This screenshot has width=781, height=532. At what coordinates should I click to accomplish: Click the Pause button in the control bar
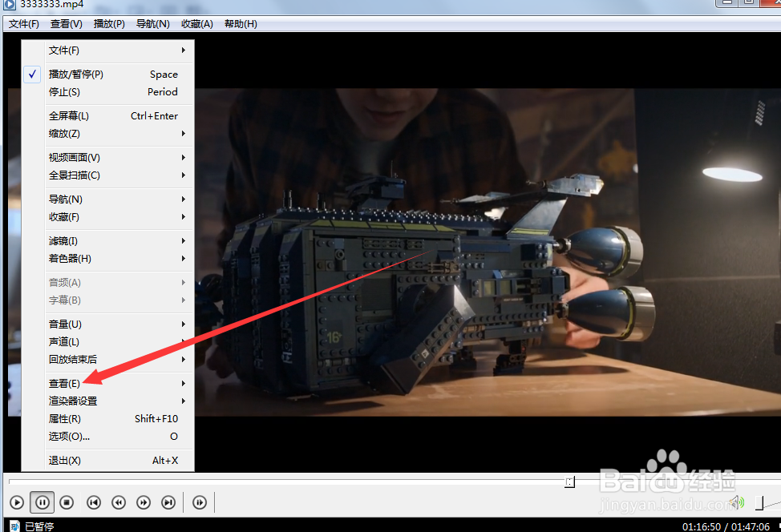[x=42, y=502]
